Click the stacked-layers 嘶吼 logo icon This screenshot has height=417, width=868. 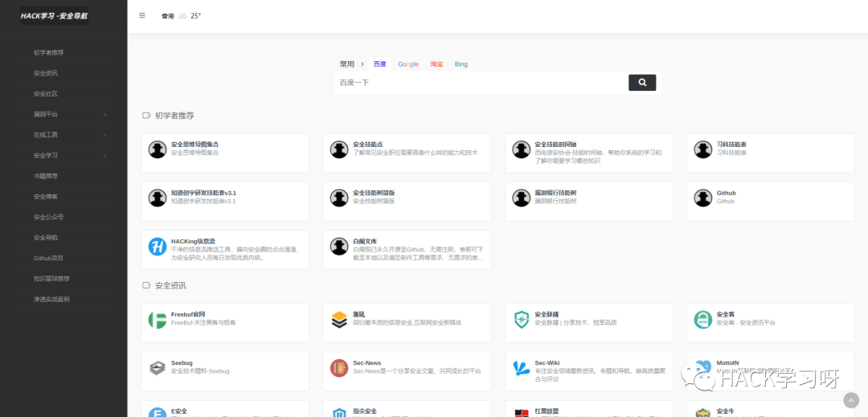click(x=339, y=320)
